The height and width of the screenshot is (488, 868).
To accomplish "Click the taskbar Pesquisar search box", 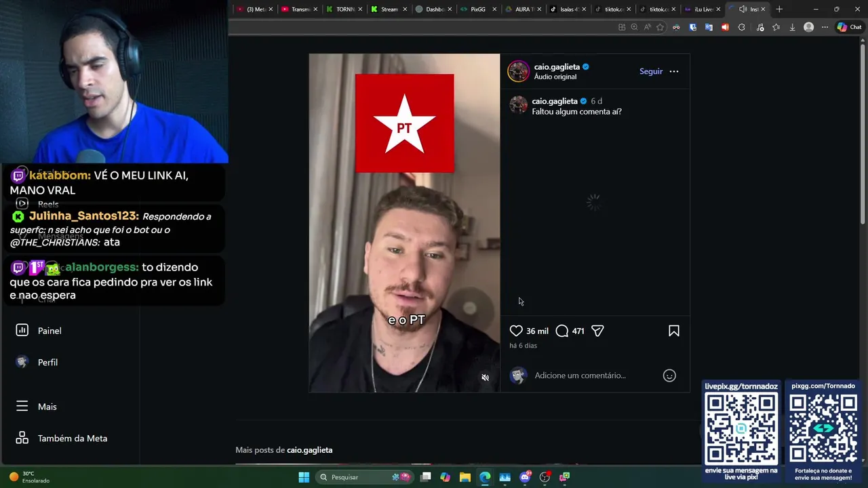I will (366, 477).
